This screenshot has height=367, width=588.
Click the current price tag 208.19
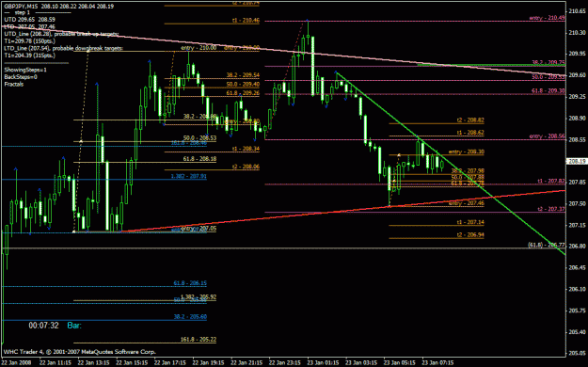tap(577, 161)
